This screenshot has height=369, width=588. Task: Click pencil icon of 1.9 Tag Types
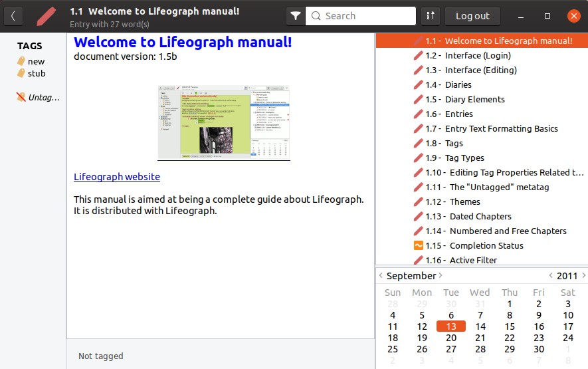click(418, 158)
